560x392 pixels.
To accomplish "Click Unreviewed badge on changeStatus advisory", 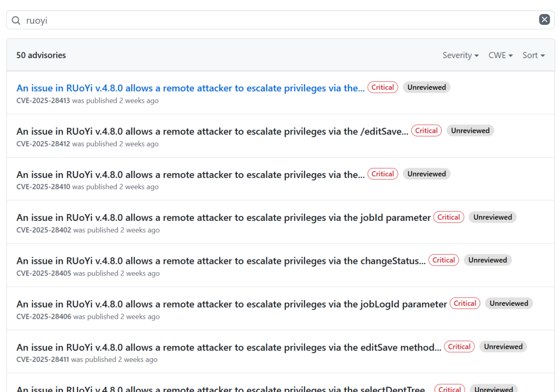I will tap(487, 260).
